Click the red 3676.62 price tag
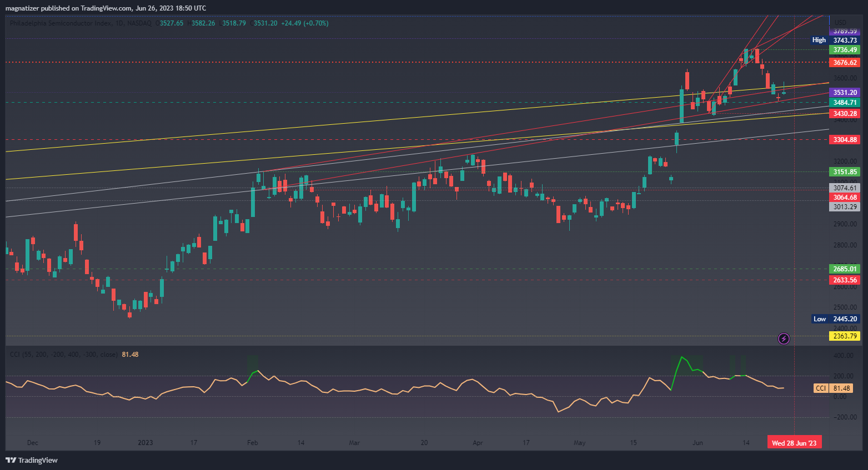This screenshot has height=470, width=868. [x=845, y=63]
